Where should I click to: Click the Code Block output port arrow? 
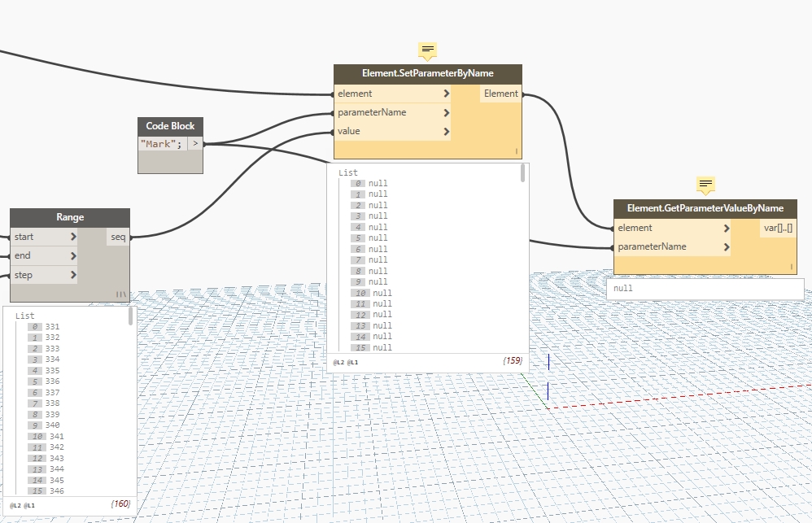195,144
